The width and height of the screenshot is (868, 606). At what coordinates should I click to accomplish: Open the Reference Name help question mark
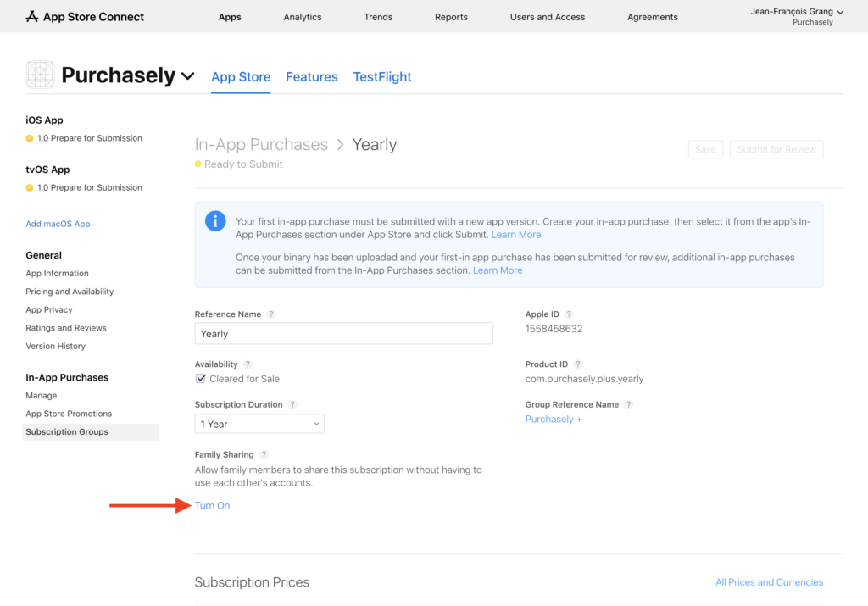270,314
